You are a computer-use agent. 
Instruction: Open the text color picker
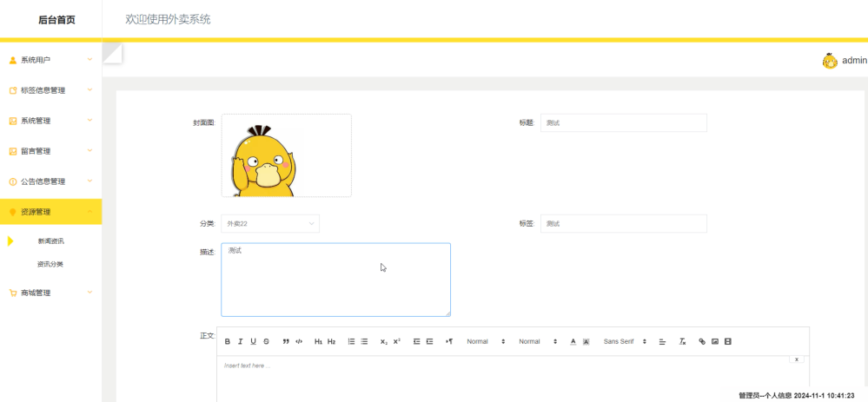coord(573,342)
